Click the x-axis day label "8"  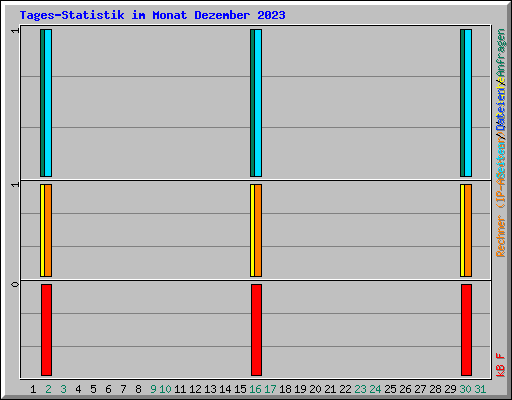[x=138, y=389]
